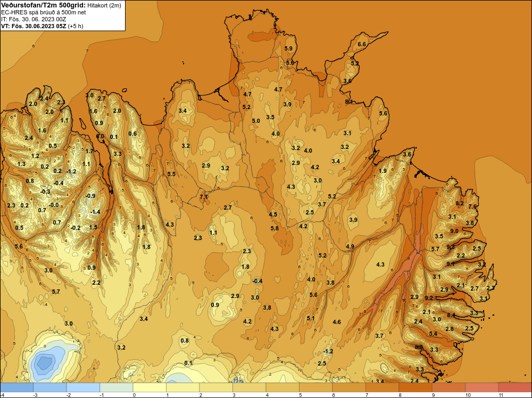This screenshot has height=398, width=532.
Task: Click the 1.2 temperature value in the Westfjords
Action: coord(35,156)
